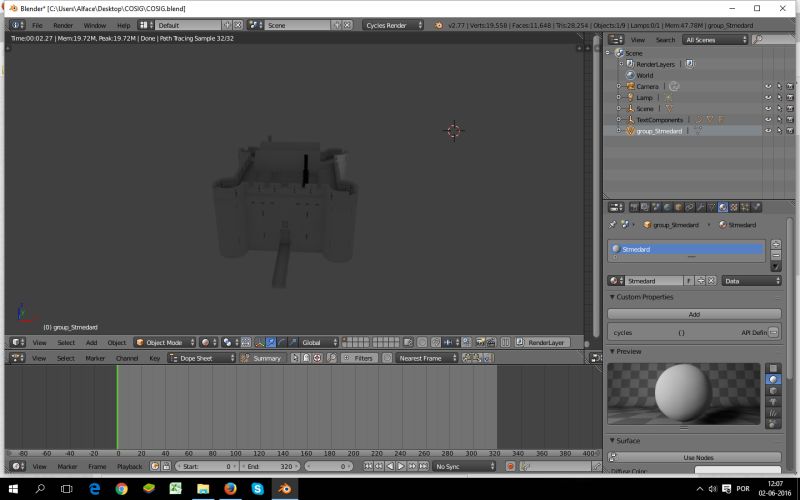Toggle visibility eye for TextComponents
The image size is (800, 500).
point(768,119)
